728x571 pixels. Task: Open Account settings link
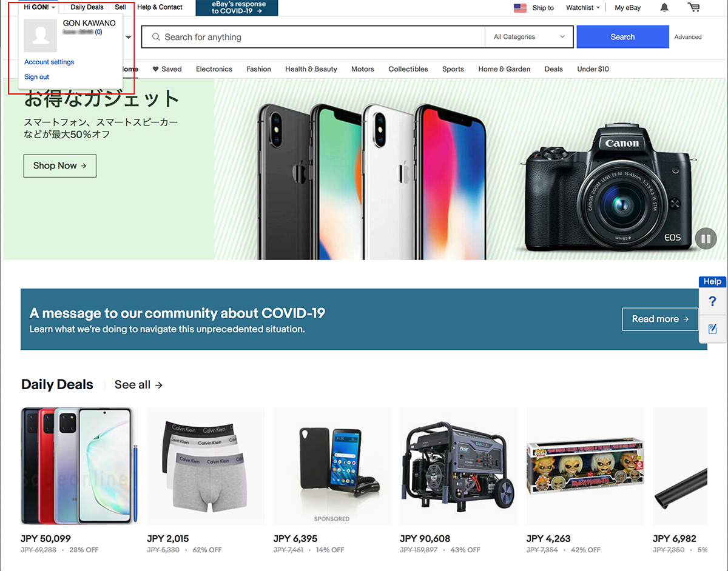tap(49, 62)
